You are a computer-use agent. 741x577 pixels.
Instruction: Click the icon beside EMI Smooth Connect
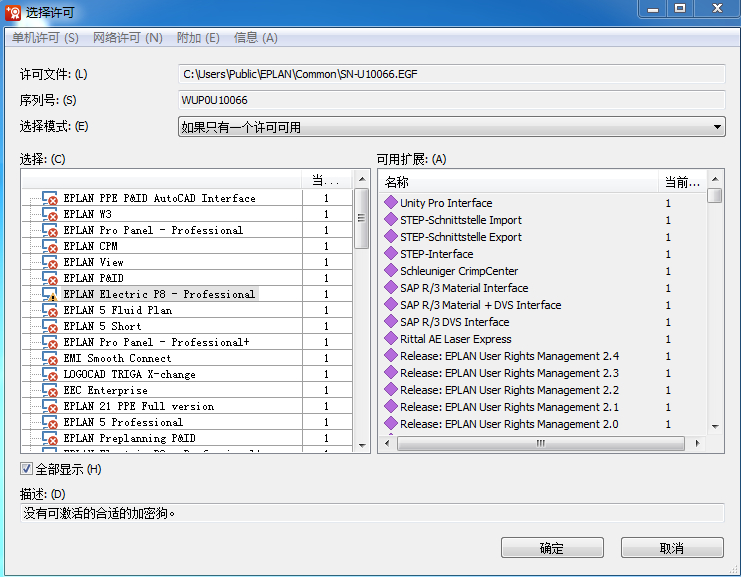click(x=50, y=359)
